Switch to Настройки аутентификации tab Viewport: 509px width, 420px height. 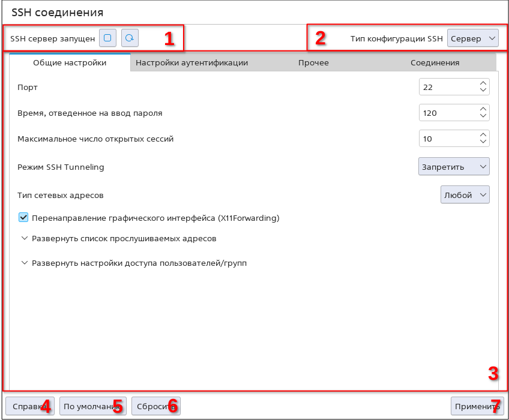(191, 62)
